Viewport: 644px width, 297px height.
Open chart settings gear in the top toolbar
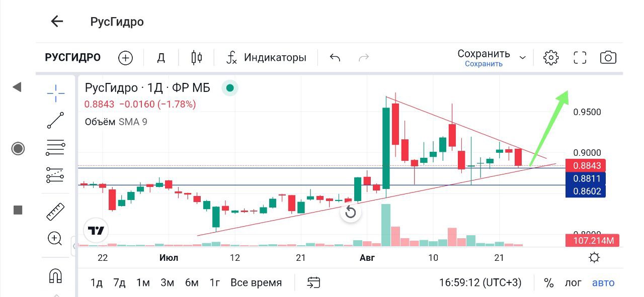551,58
